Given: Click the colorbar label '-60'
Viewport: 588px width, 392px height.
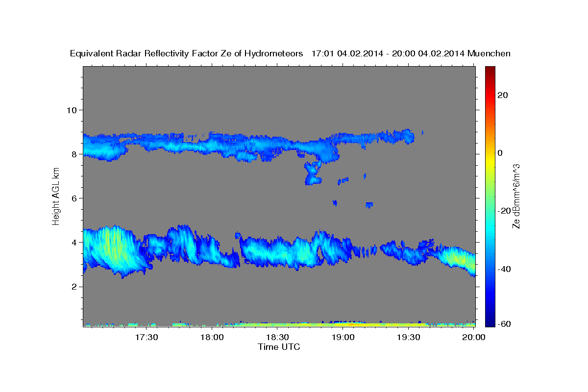Looking at the screenshot, I should [503, 323].
